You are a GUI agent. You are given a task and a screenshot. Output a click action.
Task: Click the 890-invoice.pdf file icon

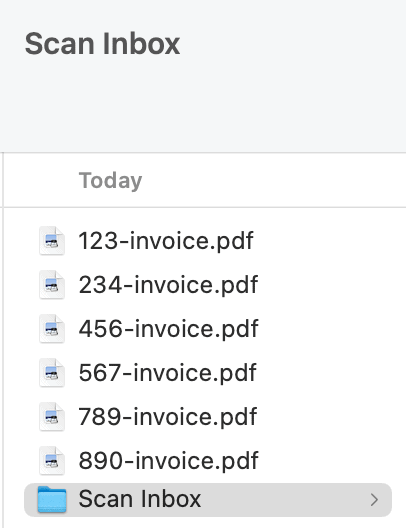[x=52, y=461]
